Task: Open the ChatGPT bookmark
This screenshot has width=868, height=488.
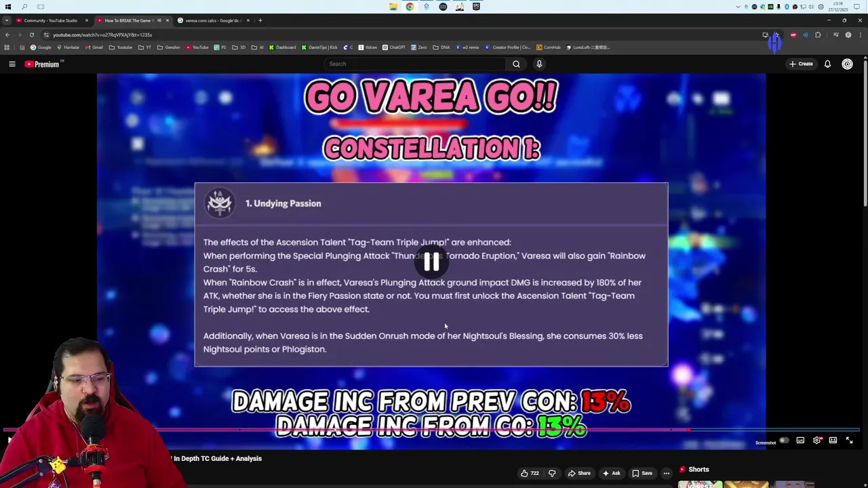Action: [x=394, y=47]
